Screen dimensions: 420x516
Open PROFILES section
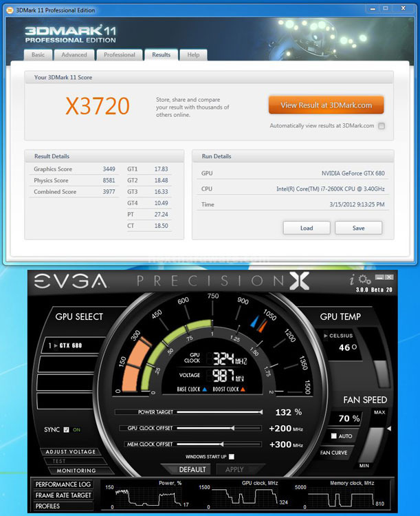(x=63, y=506)
